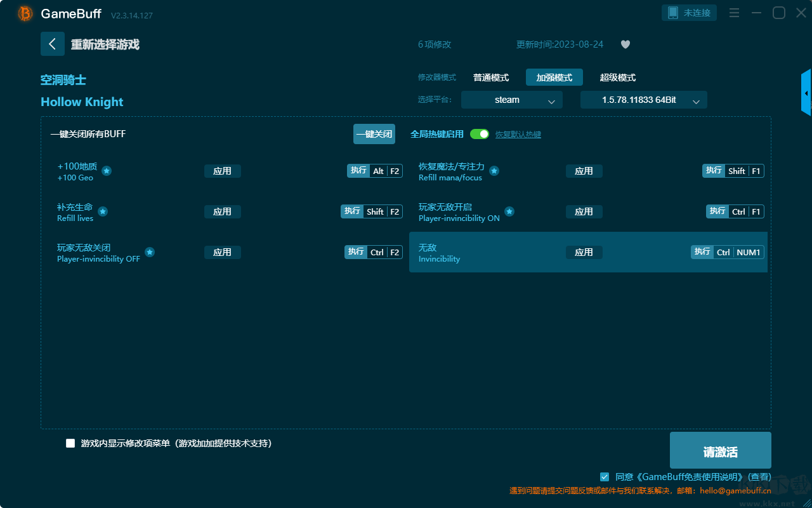This screenshot has height=508, width=812.
Task: Expand the right-edge side panel arrow
Action: tap(806, 93)
